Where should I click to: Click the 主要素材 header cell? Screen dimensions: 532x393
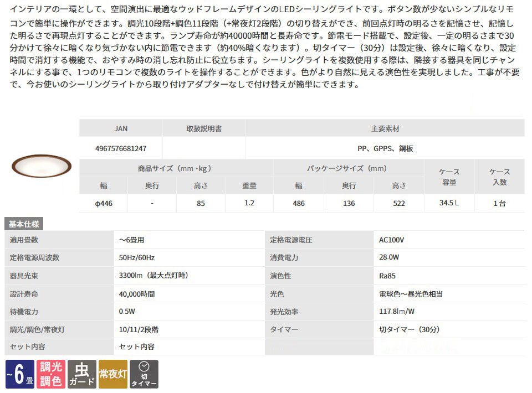[x=385, y=128]
